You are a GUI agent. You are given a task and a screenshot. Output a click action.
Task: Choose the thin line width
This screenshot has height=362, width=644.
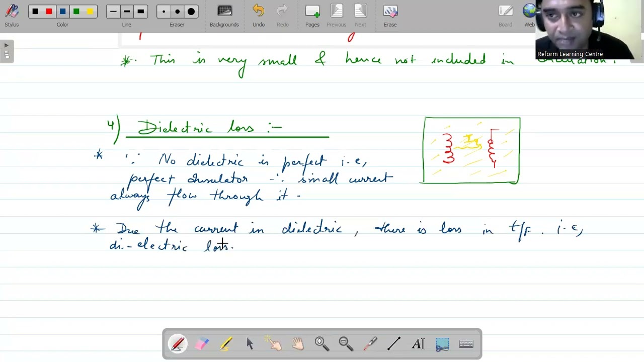(113, 12)
